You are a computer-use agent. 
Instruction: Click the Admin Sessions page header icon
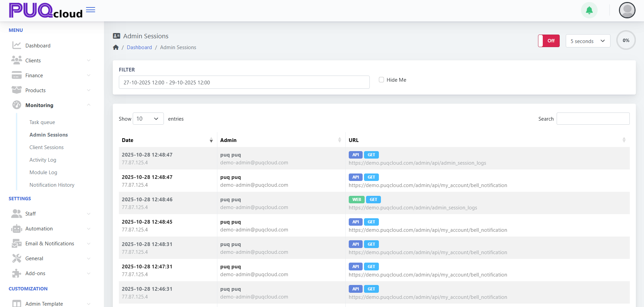coord(116,36)
